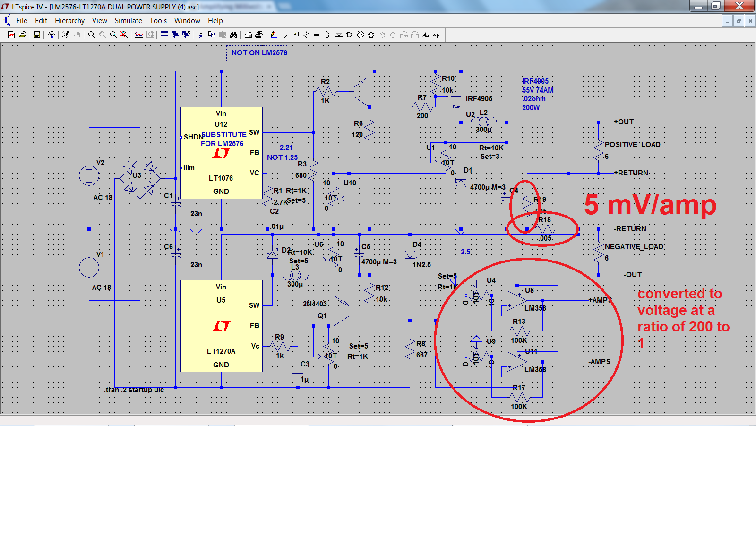Select the Move tool

click(x=361, y=35)
